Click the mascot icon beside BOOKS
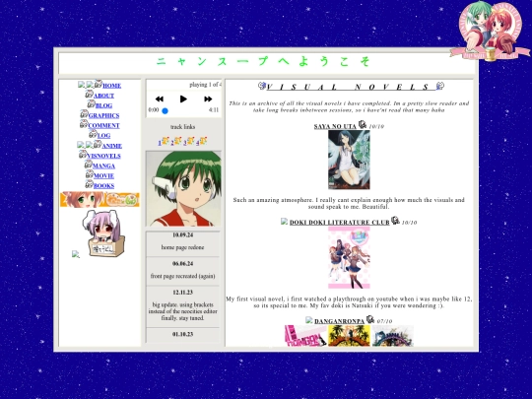This screenshot has width=532, height=399. pos(90,184)
